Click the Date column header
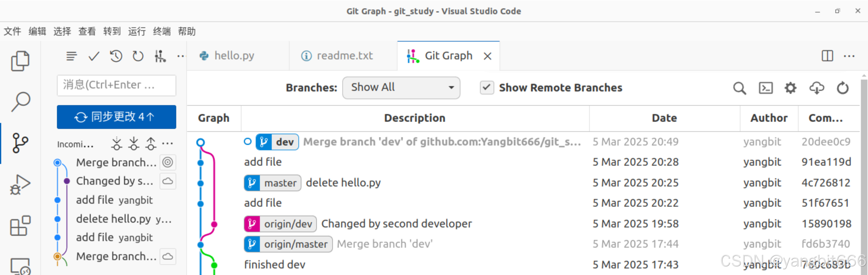 [x=664, y=118]
